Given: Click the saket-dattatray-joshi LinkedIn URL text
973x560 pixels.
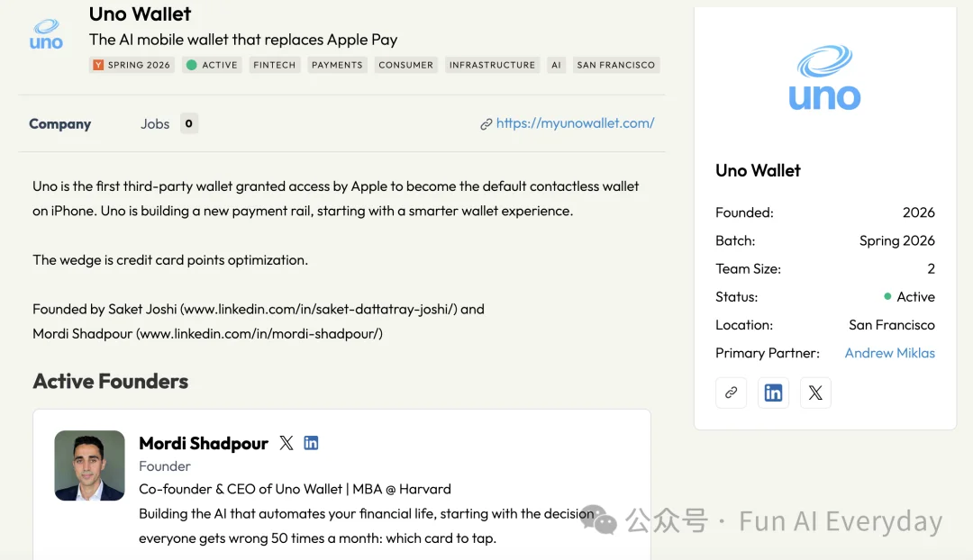Looking at the screenshot, I should (x=320, y=309).
